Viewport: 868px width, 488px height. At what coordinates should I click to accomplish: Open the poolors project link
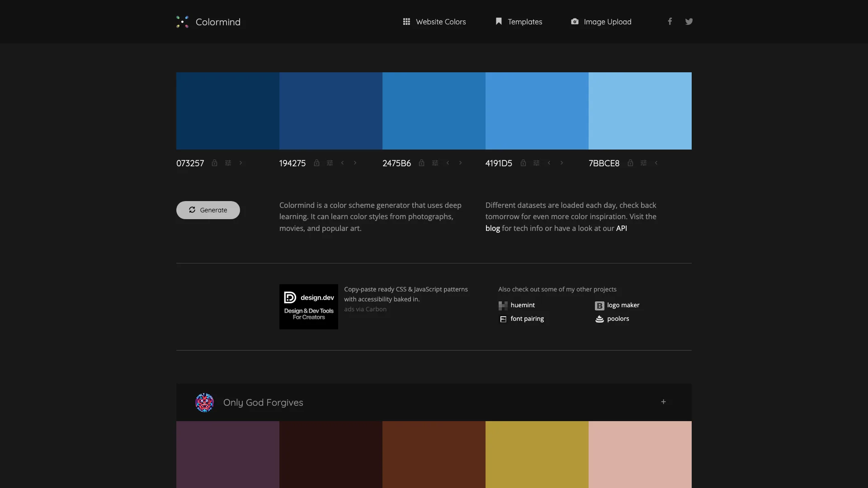click(612, 319)
